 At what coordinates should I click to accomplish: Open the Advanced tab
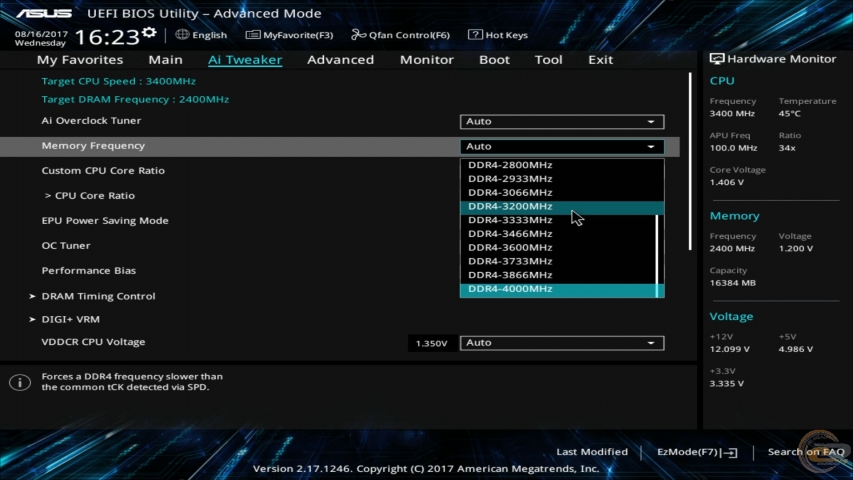tap(341, 59)
